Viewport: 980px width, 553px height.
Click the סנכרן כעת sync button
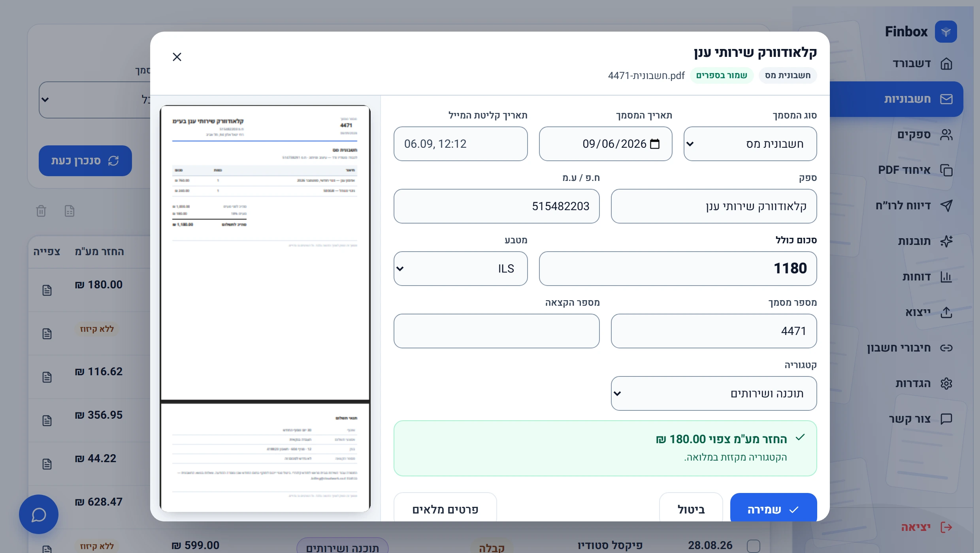click(x=85, y=161)
